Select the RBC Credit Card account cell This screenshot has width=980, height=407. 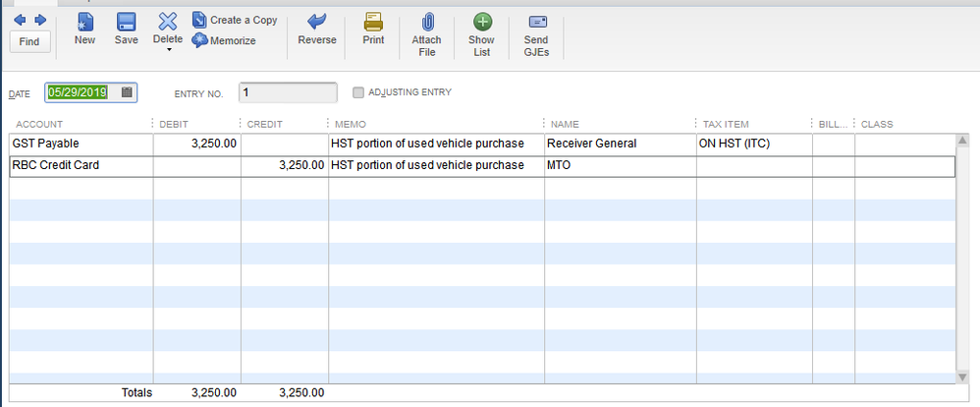click(x=82, y=166)
